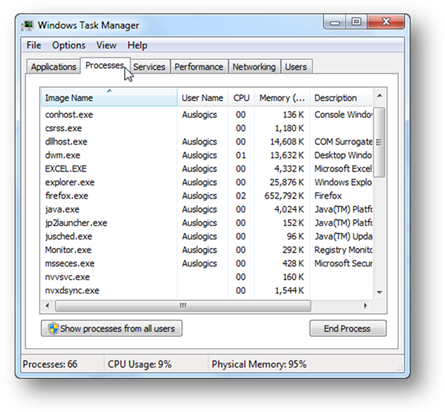
Task: Select the jusched.exe process
Action: pyautogui.click(x=207, y=236)
